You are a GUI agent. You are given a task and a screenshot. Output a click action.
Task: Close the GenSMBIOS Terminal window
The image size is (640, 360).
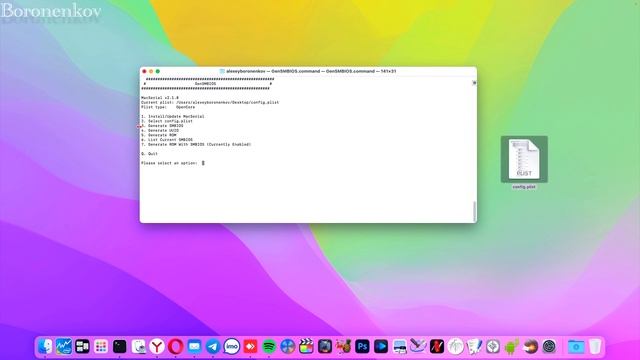tap(144, 71)
